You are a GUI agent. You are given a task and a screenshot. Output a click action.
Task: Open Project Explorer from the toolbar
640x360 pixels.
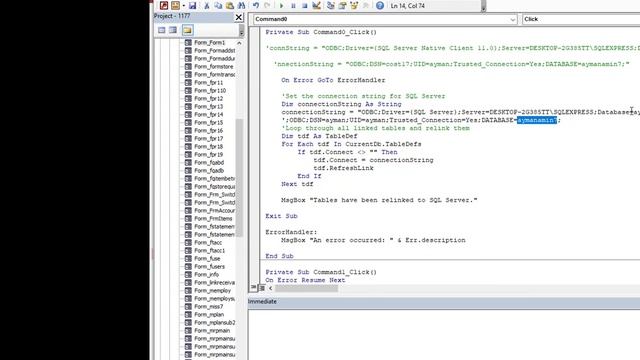pyautogui.click(x=331, y=5)
